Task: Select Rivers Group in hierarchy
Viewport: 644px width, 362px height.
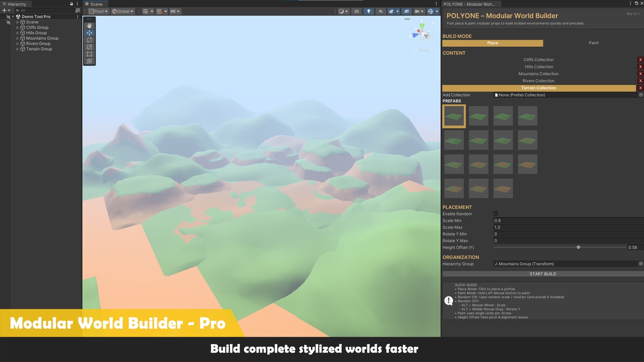Action: tap(38, 44)
